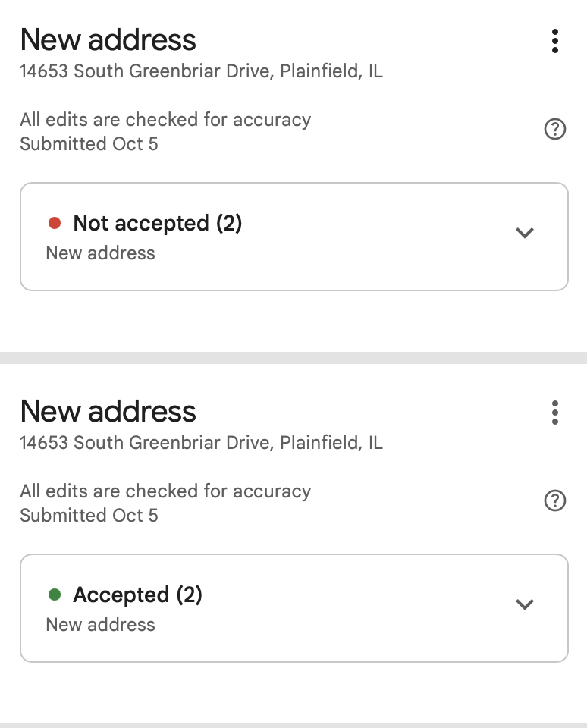Click the "Not accepted (2)" status label
Screen dimensions: 587x728
157,223
